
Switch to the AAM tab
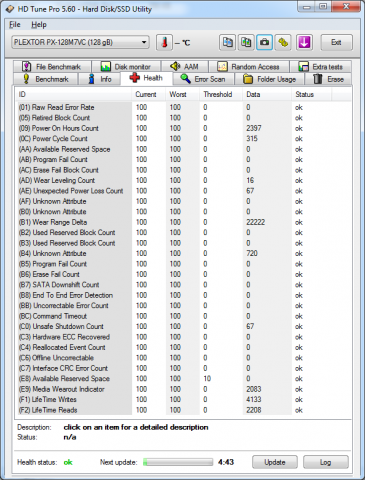click(x=185, y=67)
